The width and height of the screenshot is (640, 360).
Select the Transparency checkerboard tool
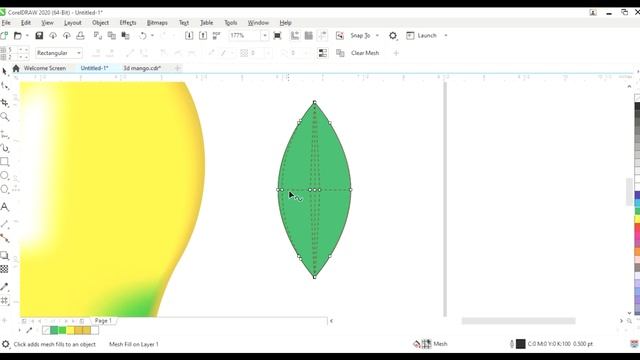point(4,269)
